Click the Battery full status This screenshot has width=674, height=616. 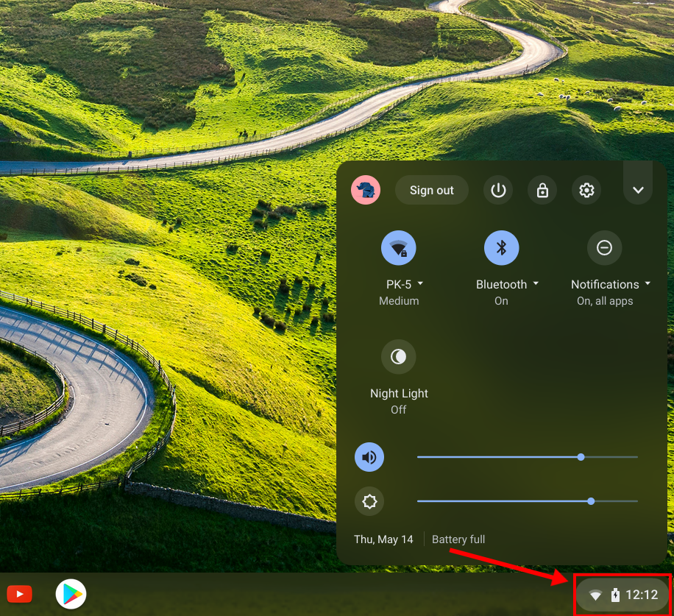[x=458, y=539]
